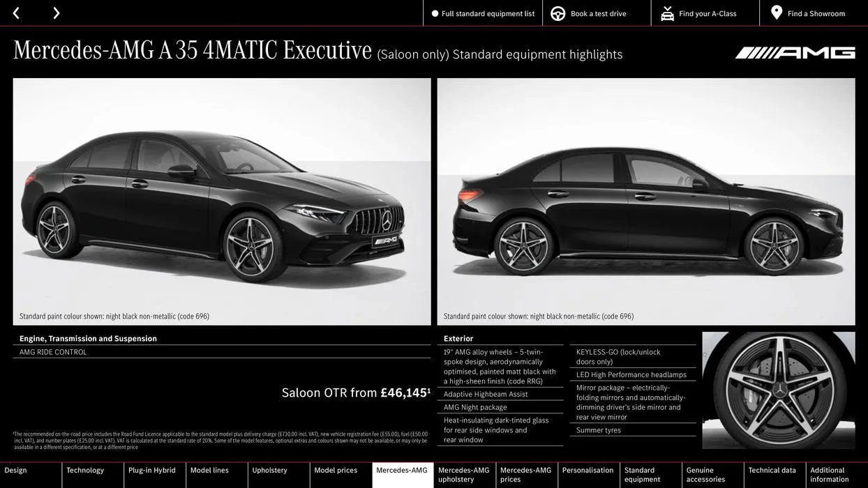
Task: Switch to the Technology tab
Action: point(85,471)
